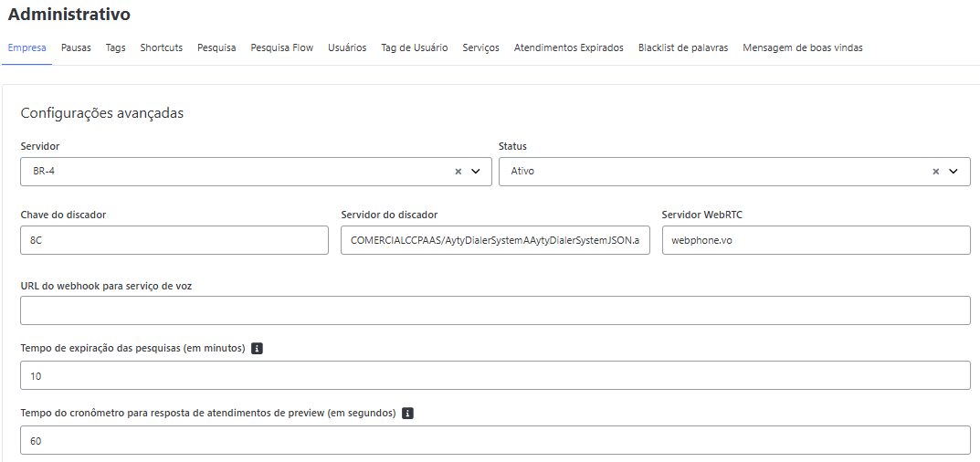
Task: Clear the Status Ativo selection
Action: point(935,172)
